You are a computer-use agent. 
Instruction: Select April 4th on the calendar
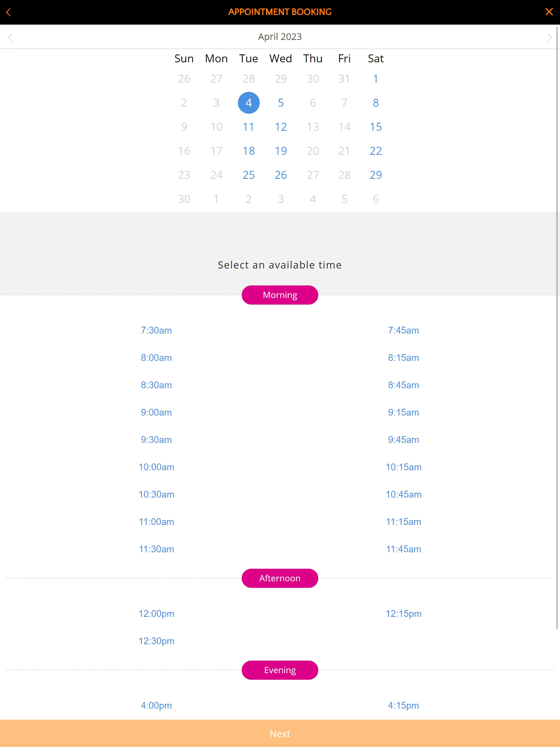[248, 103]
